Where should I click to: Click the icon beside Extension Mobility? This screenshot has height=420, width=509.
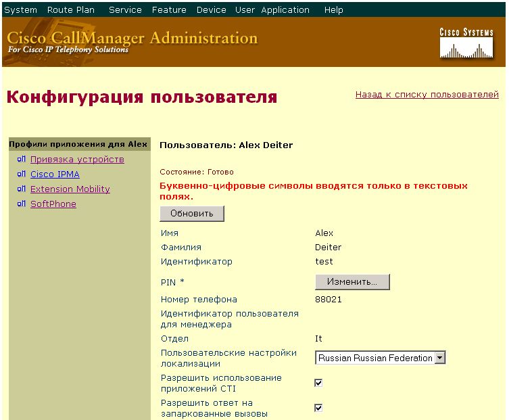21,189
